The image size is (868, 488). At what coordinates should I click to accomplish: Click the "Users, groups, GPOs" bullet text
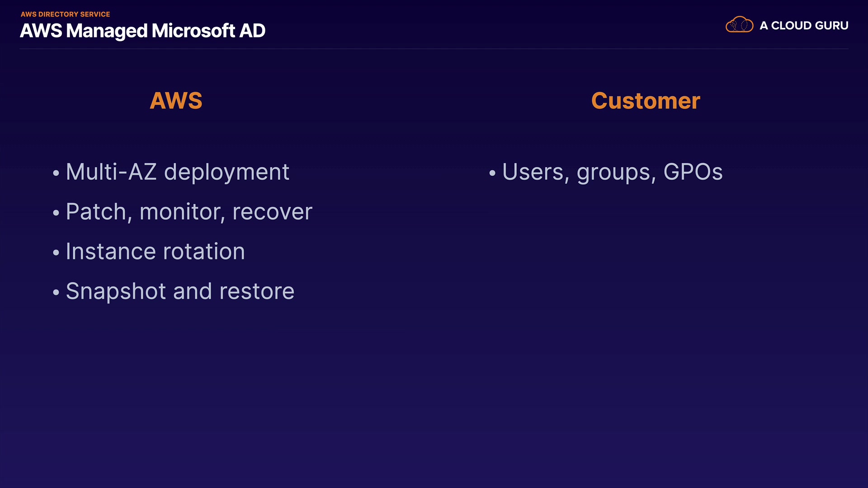click(x=613, y=172)
